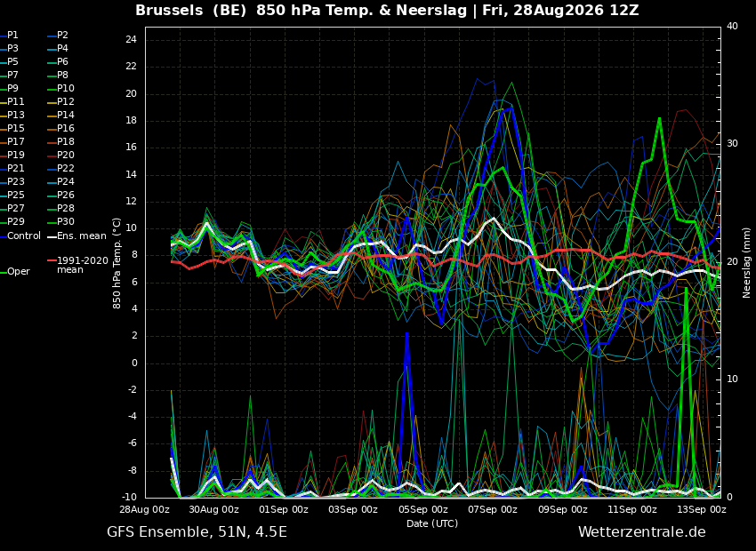The width and height of the screenshot is (756, 551).
Task: Click the P19 legend entry
Action: click(12, 156)
